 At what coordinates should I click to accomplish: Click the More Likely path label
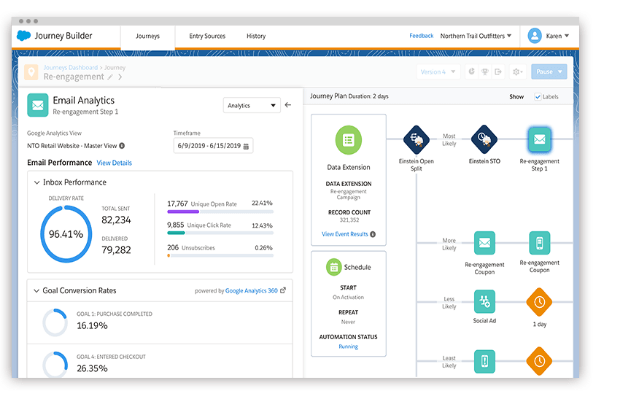tap(449, 244)
